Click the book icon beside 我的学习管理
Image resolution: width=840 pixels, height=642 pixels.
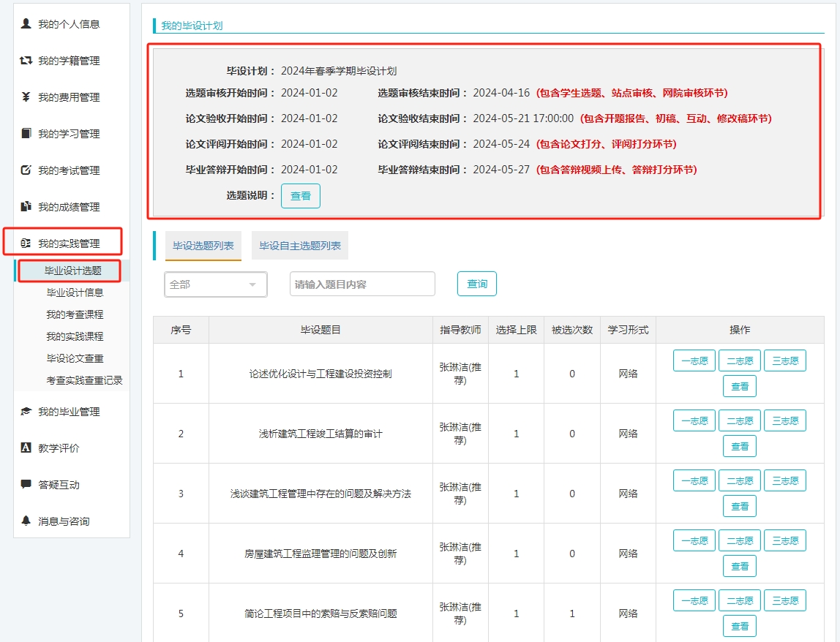coord(26,134)
